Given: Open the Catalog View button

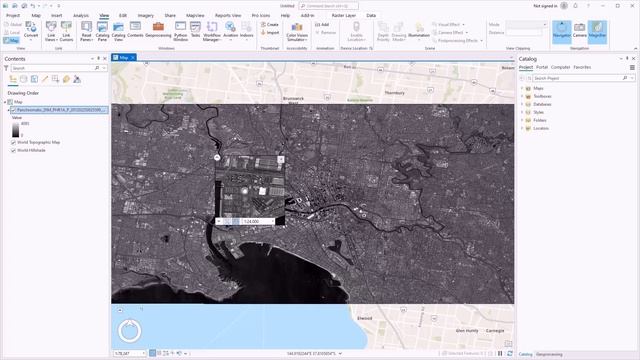Looking at the screenshot, I should (x=118, y=31).
